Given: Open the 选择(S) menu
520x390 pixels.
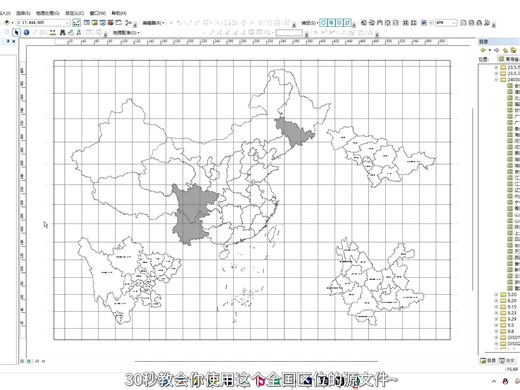Looking at the screenshot, I should (23, 13).
